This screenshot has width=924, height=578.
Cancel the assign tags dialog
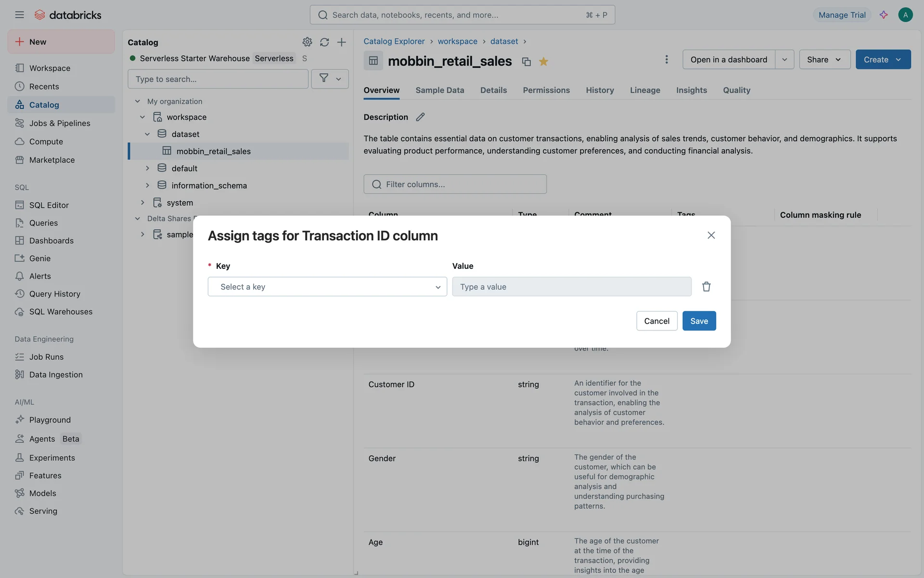(656, 321)
